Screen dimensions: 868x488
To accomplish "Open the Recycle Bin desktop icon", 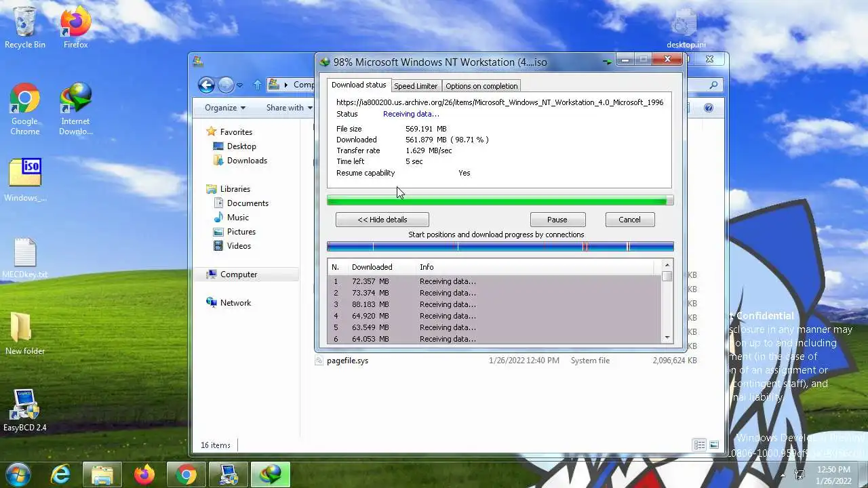I will (25, 27).
